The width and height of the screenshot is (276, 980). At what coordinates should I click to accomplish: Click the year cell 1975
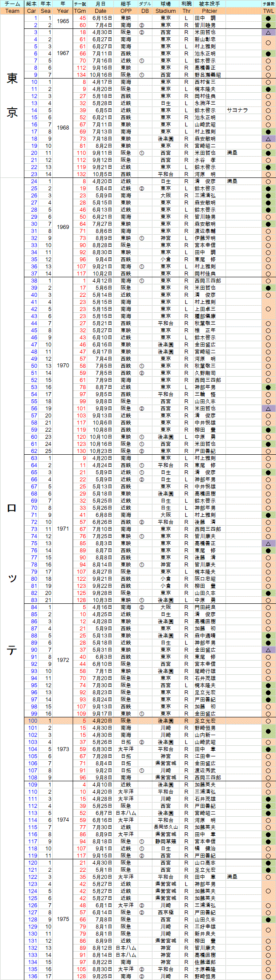63,920
